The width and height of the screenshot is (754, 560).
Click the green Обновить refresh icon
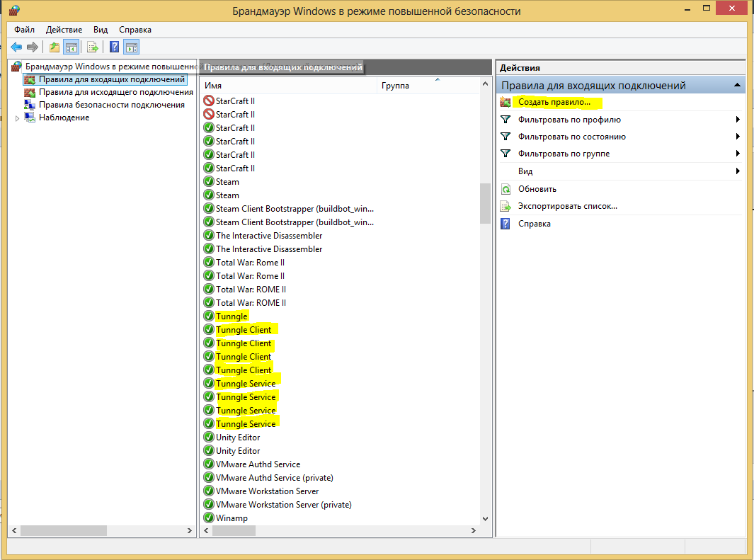505,189
